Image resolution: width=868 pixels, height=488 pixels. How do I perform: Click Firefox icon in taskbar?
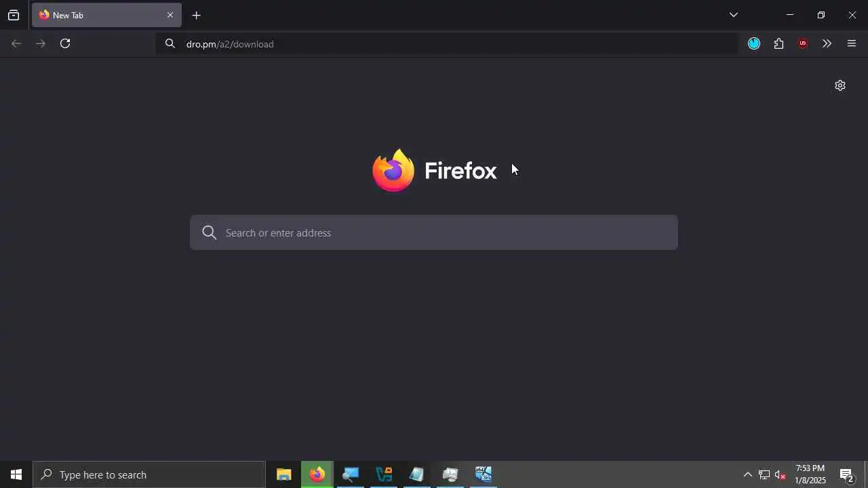pos(317,474)
